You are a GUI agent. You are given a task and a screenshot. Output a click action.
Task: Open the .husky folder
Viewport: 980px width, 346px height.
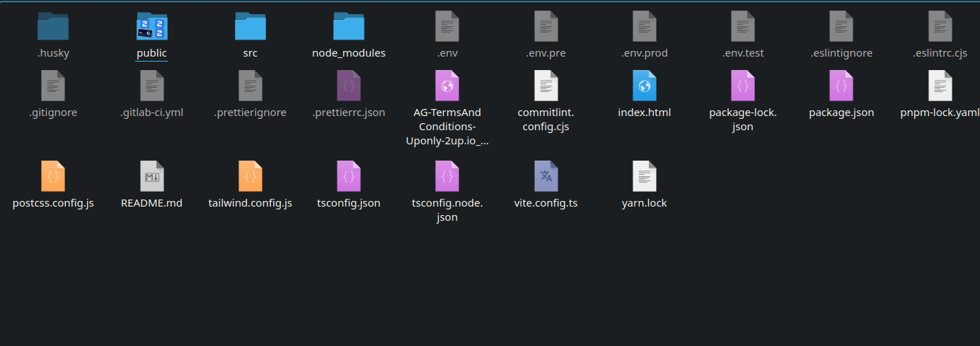(x=53, y=27)
